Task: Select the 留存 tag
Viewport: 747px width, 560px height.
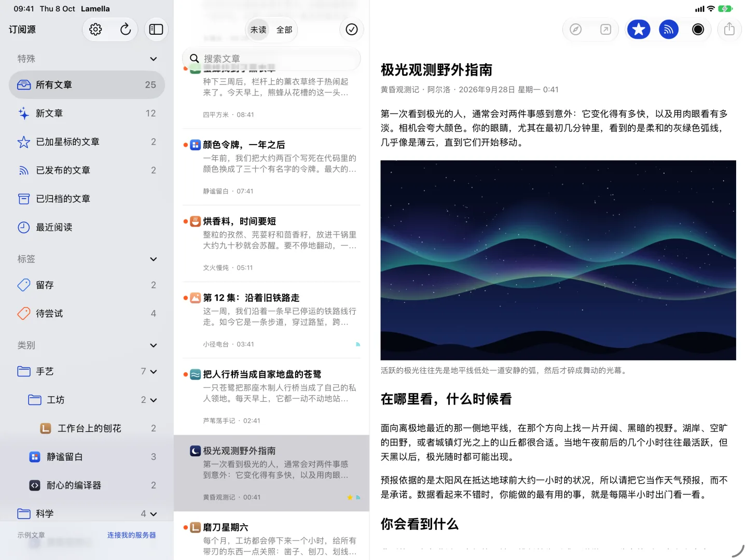Action: tap(87, 285)
